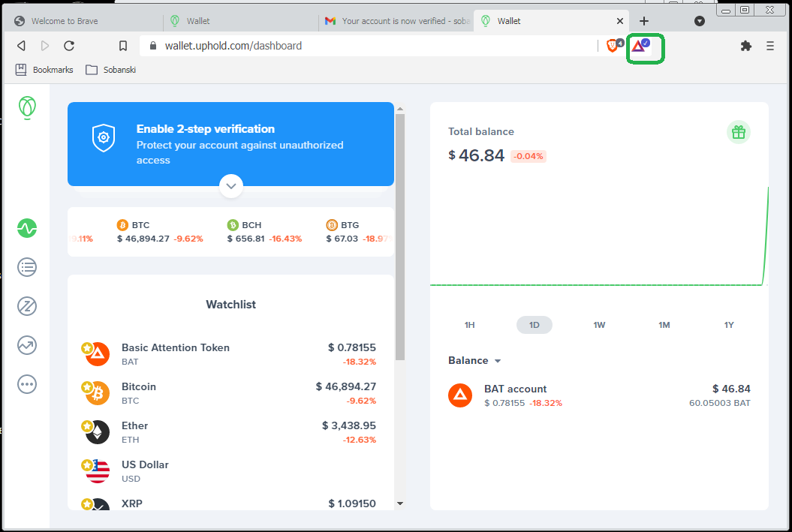Click the BTC ticker coin icon
Screen dimensions: 792x532
click(x=122, y=224)
